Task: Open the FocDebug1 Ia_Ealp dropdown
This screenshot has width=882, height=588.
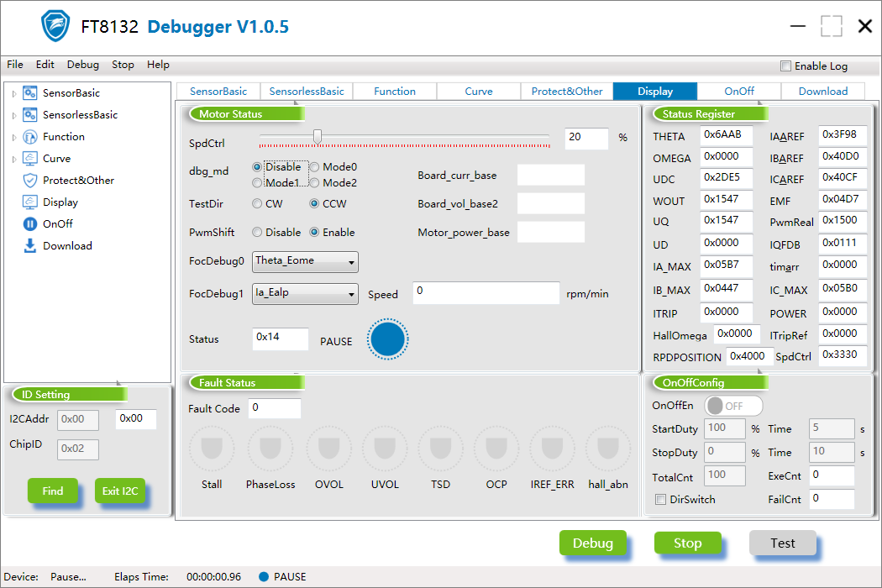Action: point(305,294)
